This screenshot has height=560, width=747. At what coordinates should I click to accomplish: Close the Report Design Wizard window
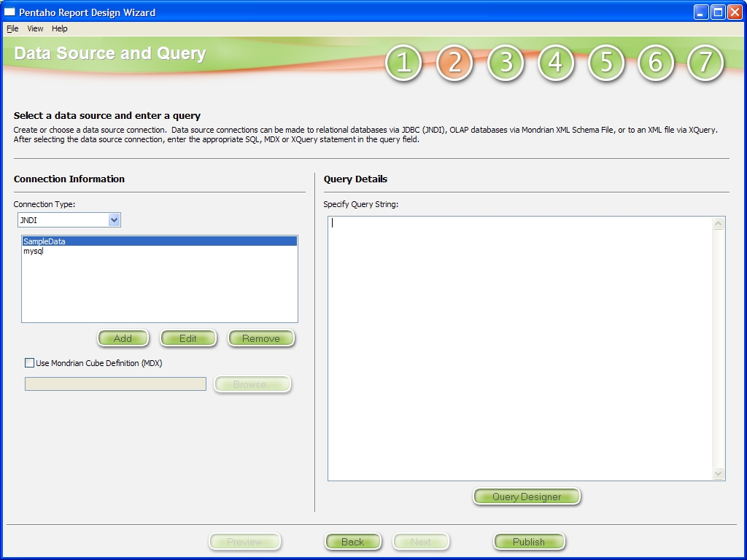735,12
